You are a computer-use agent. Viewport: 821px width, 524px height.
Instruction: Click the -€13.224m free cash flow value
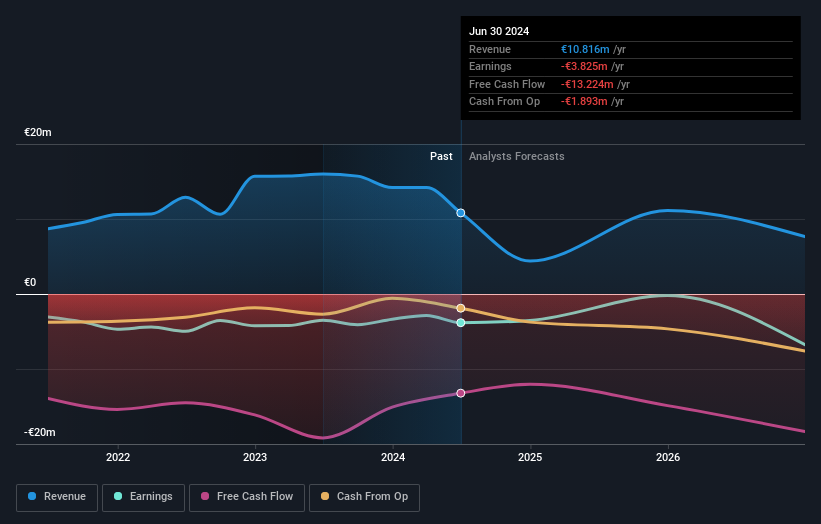[587, 84]
